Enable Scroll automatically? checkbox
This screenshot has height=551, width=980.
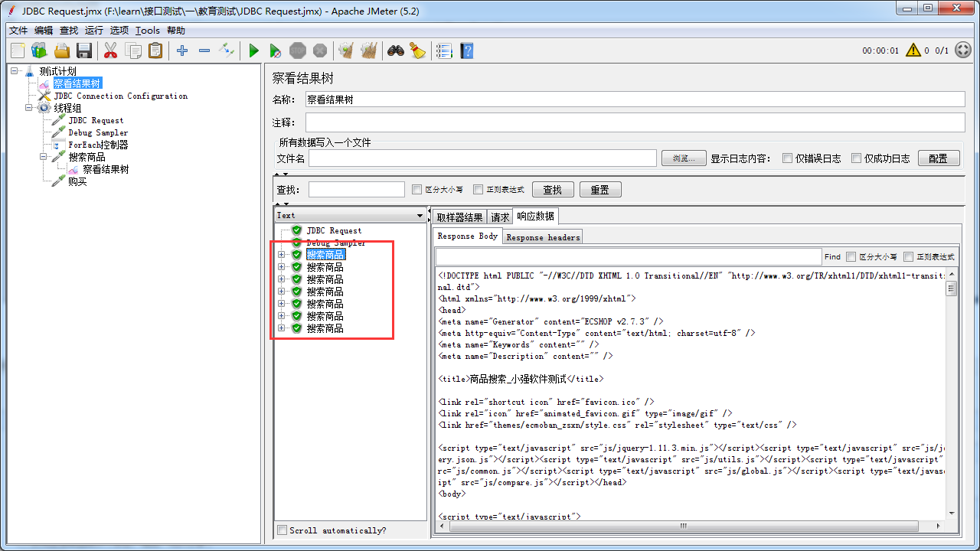pyautogui.click(x=283, y=530)
